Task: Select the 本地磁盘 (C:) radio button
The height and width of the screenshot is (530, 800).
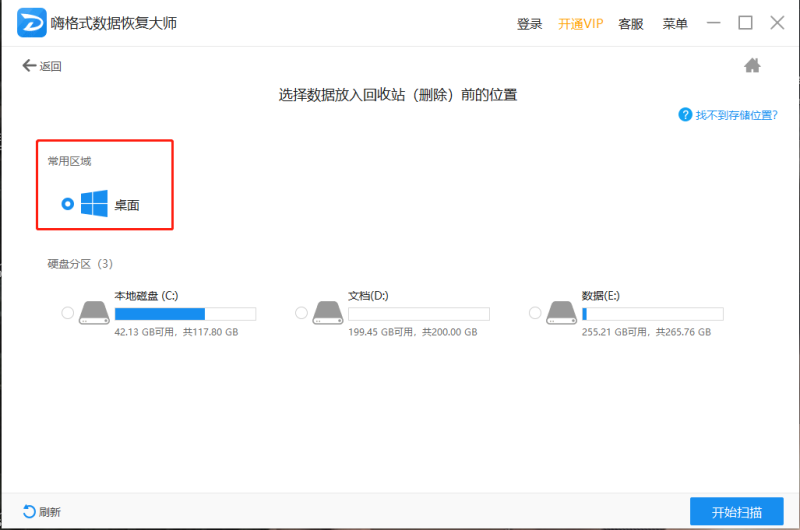Action: point(67,313)
